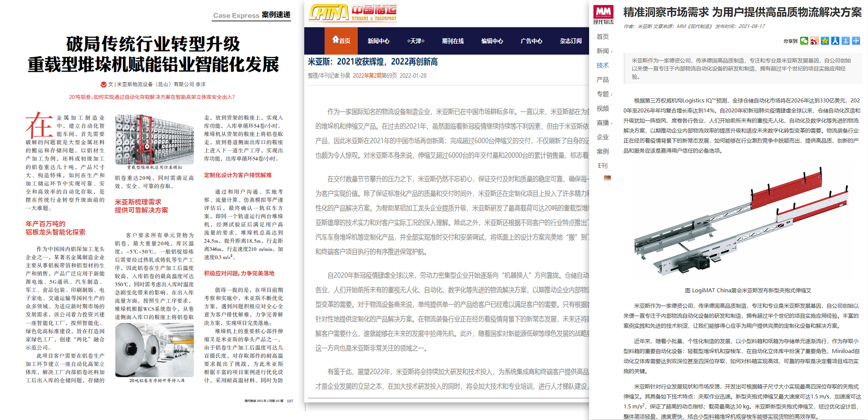Open 编辑中心 navigation item
Screen dimensions: 868x420
point(492,41)
